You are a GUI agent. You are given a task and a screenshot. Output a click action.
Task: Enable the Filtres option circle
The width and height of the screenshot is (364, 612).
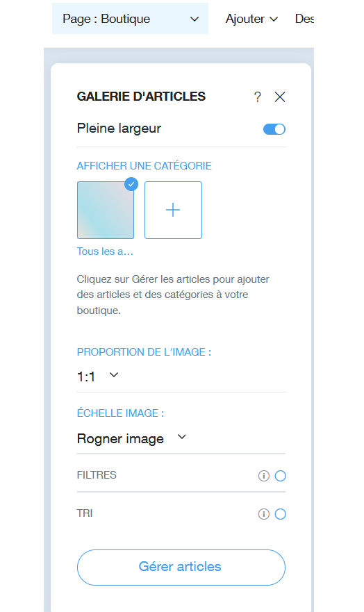(280, 476)
